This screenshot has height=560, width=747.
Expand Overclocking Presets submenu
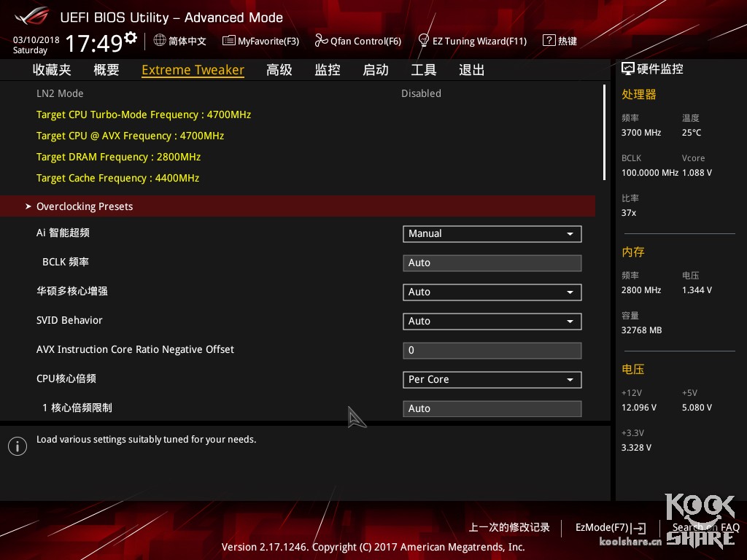click(298, 206)
